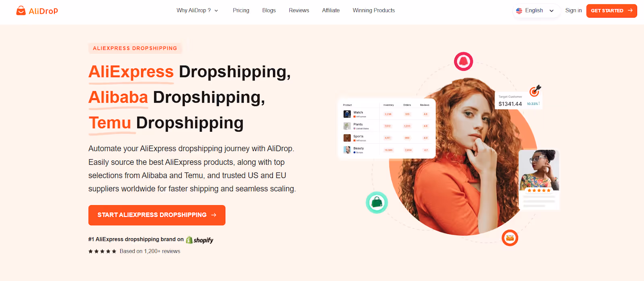Expand the Why AliDrop menu chevron

coord(216,11)
